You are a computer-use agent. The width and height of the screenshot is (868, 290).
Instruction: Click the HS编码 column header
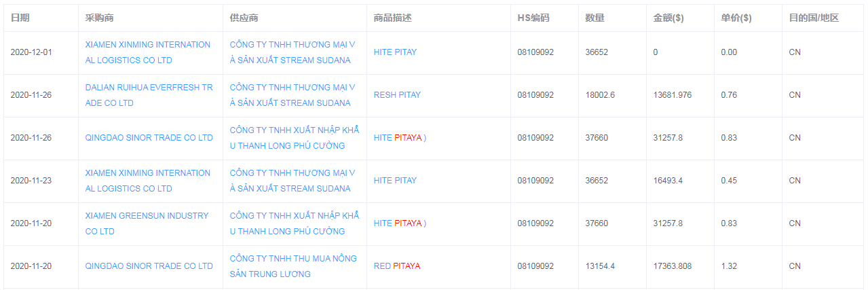[533, 18]
